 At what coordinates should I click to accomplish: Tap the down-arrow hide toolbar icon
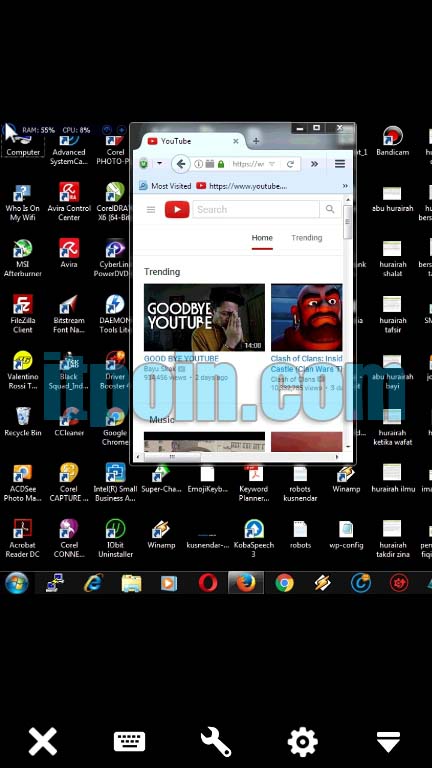[x=388, y=742]
